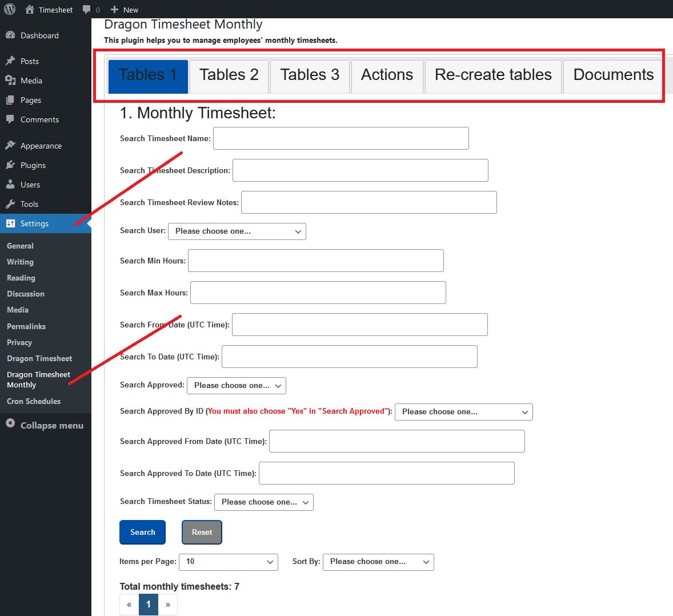This screenshot has width=673, height=616.
Task: Click the Settings sliders icon
Action: click(10, 223)
